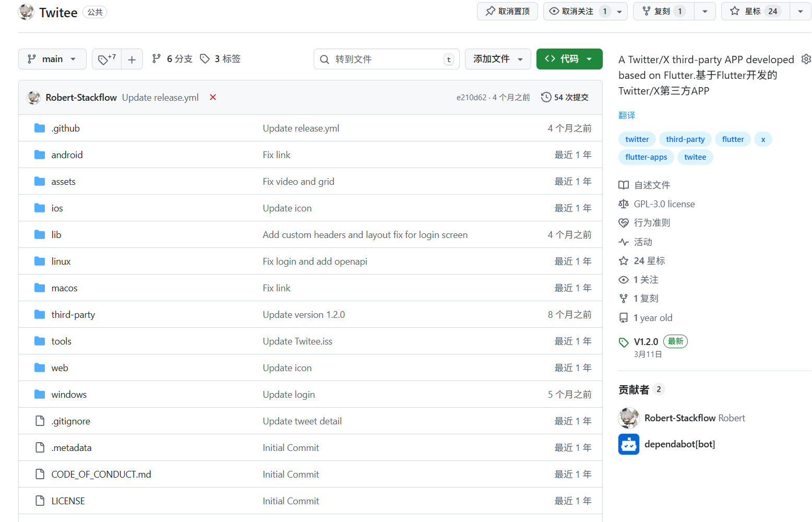Select the third-party topic tag
This screenshot has width=812, height=522.
click(685, 139)
